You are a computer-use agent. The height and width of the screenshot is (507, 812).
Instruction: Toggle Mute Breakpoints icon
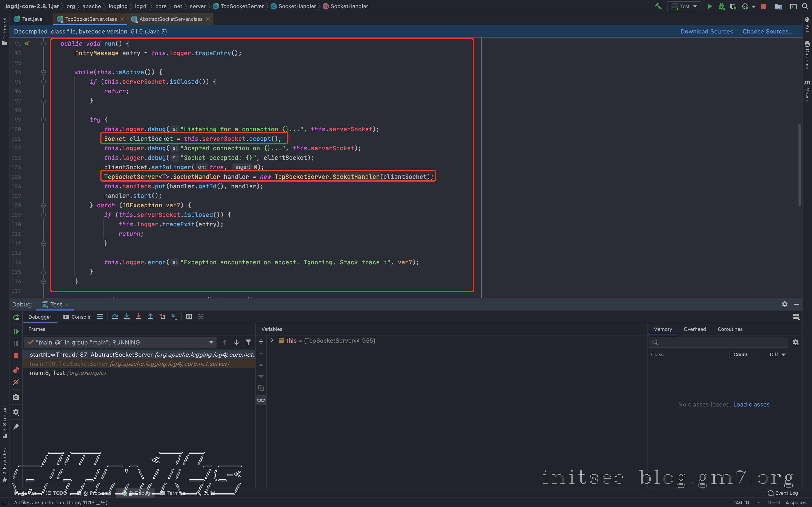16,382
